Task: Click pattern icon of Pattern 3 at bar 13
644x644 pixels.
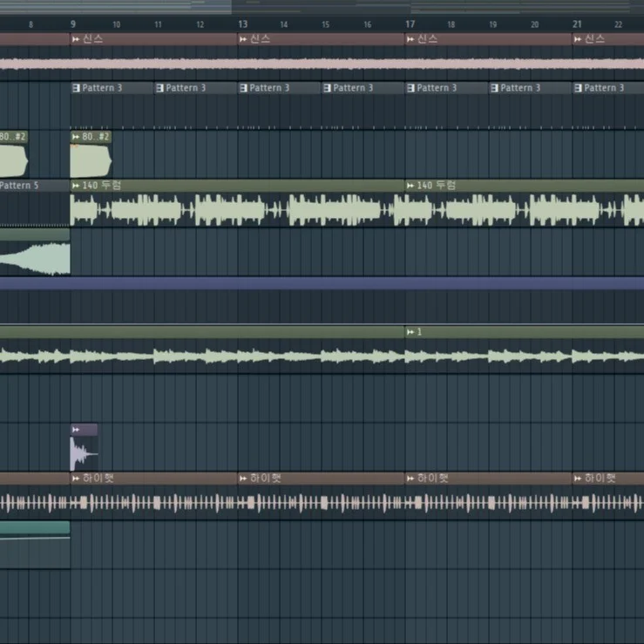Action: click(243, 88)
